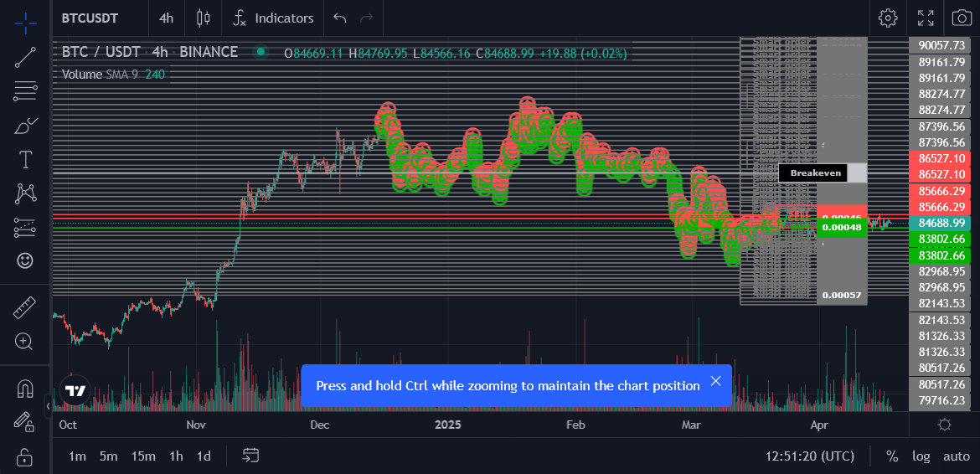This screenshot has width=980, height=474.
Task: Click the Volume SMA 9 indicator legend
Action: (113, 75)
